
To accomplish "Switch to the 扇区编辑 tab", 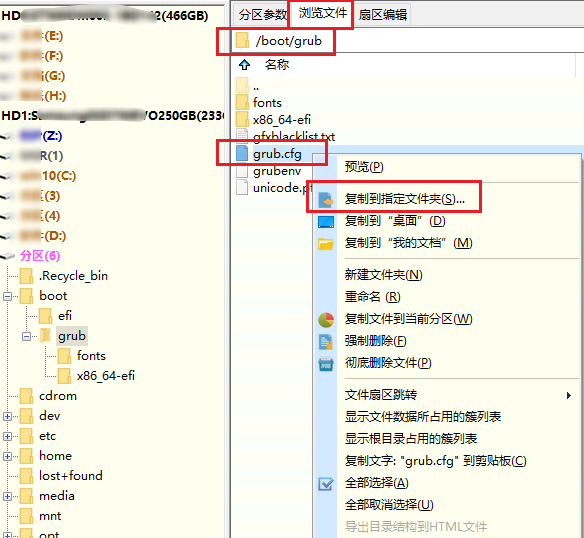I will [383, 15].
